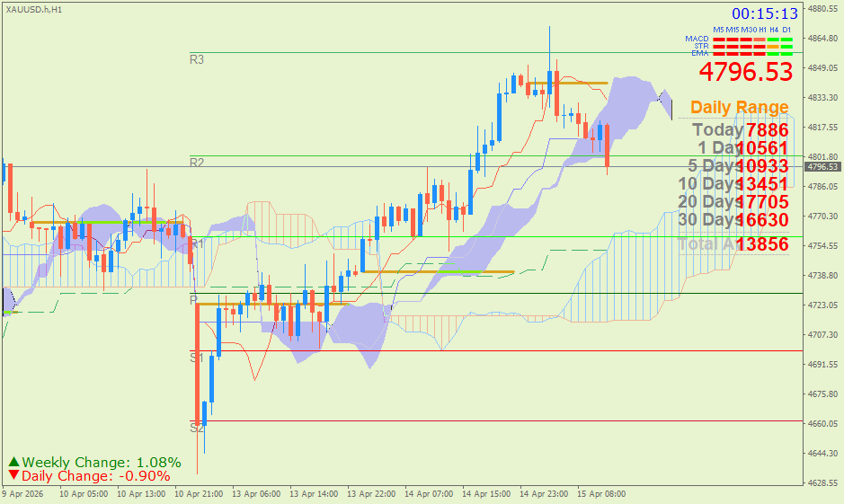This screenshot has height=504, width=844.
Task: Click the 10 Apr 13:00 time axis label
Action: [x=141, y=493]
